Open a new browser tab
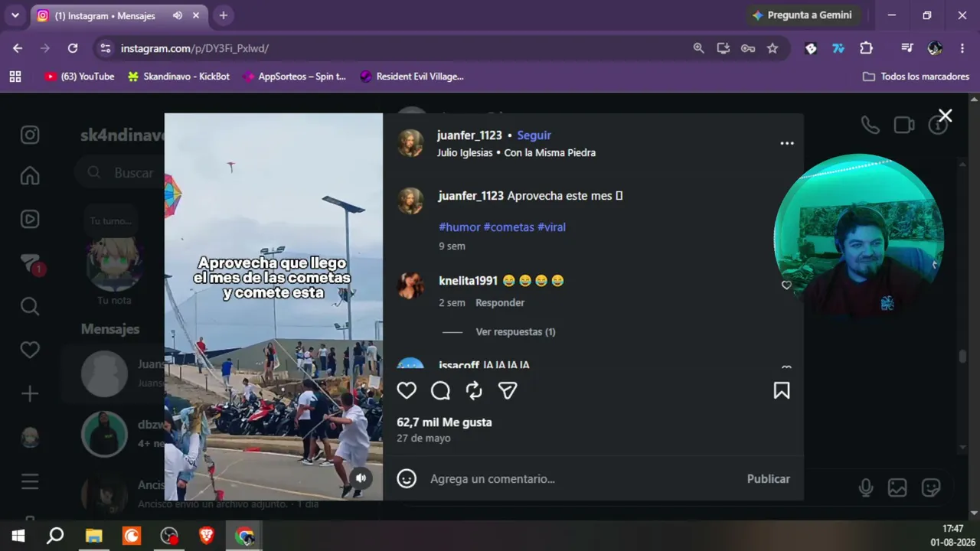 pos(223,15)
